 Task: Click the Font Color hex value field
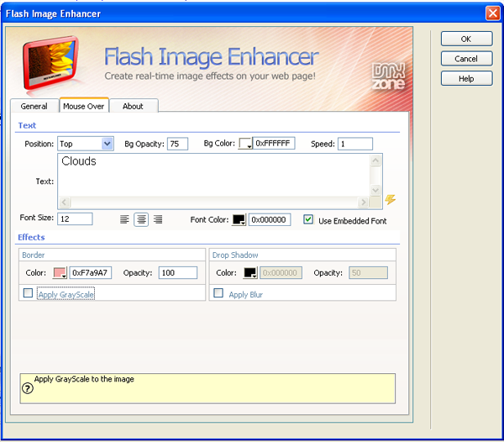(x=270, y=220)
